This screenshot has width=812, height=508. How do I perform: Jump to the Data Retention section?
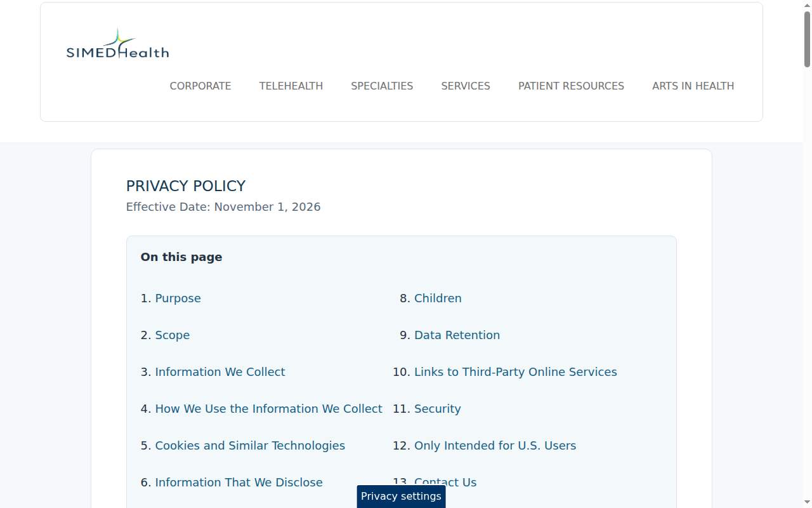(457, 335)
